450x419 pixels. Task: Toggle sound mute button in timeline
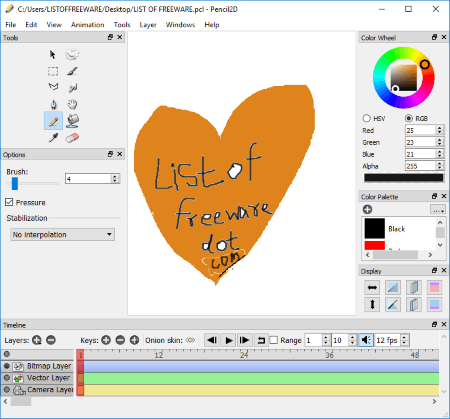tap(366, 340)
